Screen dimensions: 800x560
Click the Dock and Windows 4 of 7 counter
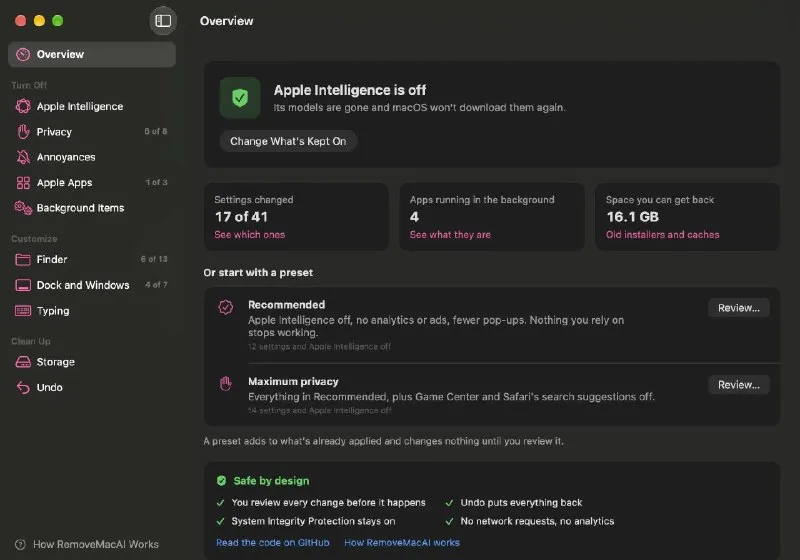point(156,285)
